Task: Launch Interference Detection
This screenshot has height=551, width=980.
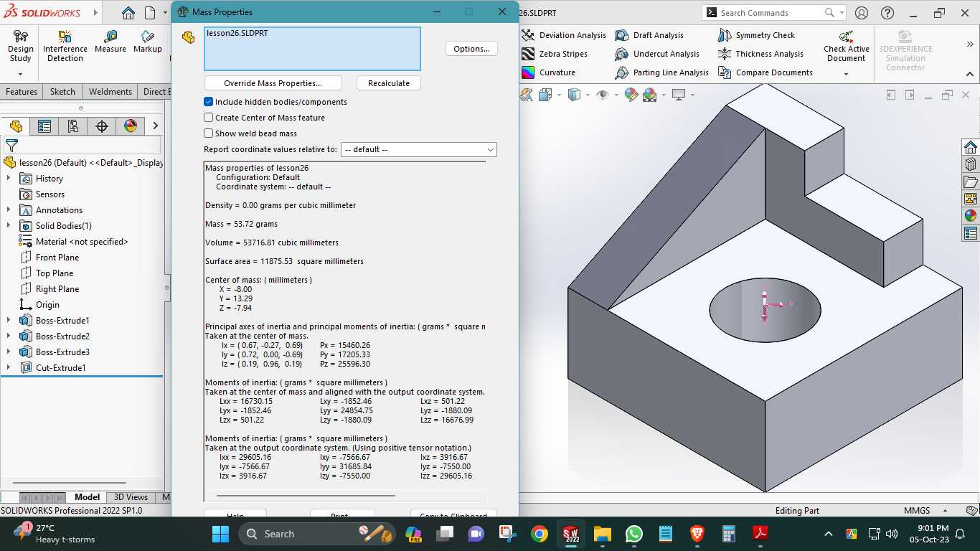Action: (65, 46)
